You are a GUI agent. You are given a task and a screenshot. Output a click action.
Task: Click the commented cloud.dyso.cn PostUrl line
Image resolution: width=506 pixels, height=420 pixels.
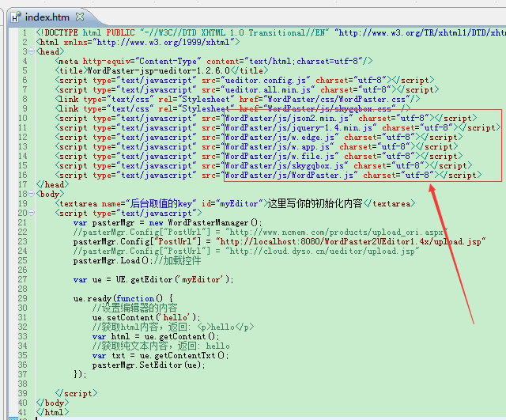pyautogui.click(x=246, y=251)
